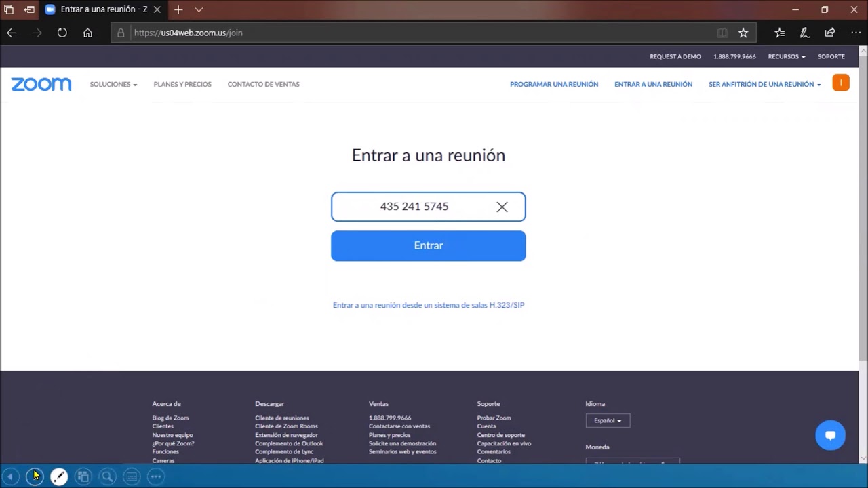Click the keyboard icon in the bottom toolbar
The height and width of the screenshot is (488, 868).
pos(132,476)
